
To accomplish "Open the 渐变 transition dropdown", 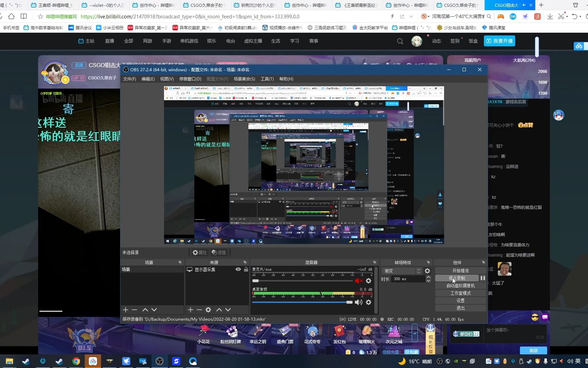I will (402, 271).
